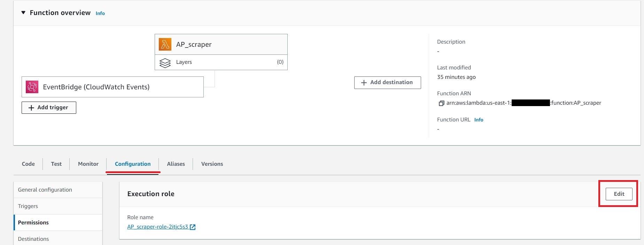Switch to the Monitor tab

(x=88, y=164)
